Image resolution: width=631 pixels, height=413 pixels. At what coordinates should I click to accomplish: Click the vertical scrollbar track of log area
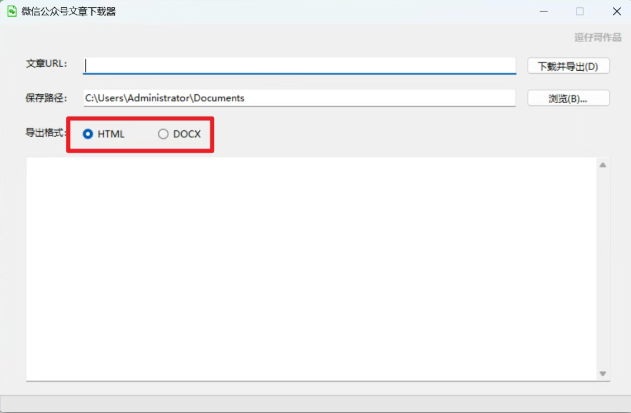pos(603,270)
